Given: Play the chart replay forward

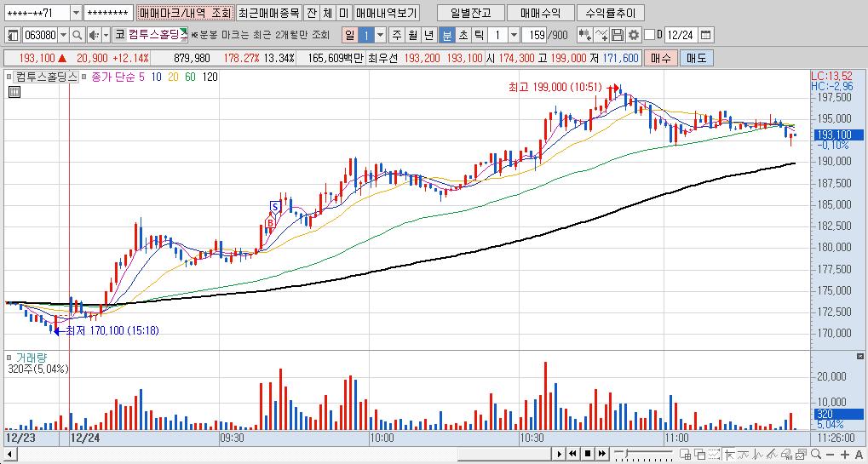Looking at the screenshot, I should click(560, 454).
